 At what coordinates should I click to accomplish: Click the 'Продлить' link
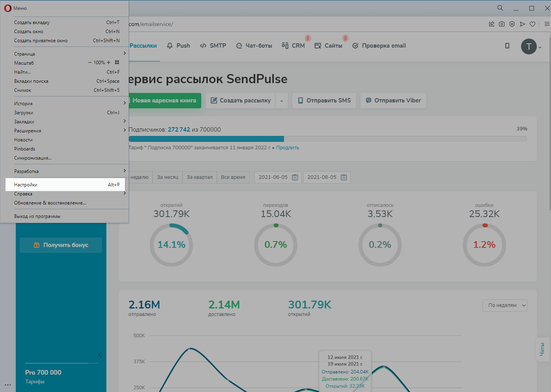point(287,148)
